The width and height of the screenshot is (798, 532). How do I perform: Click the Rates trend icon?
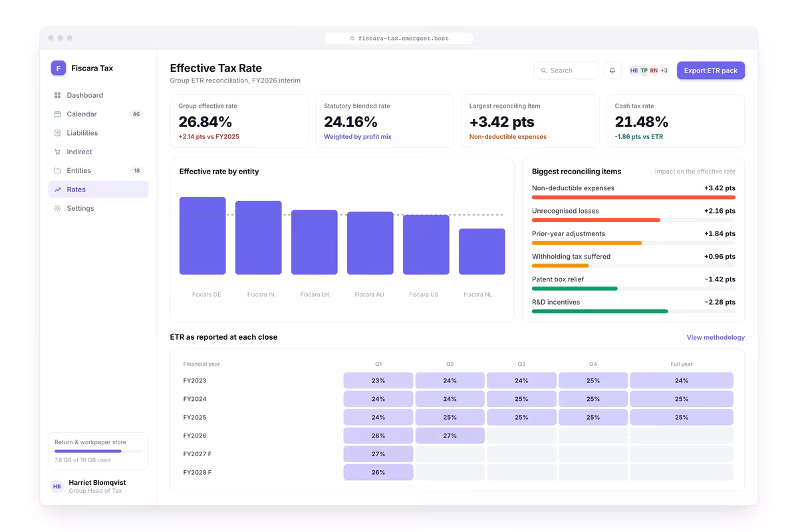tap(57, 190)
